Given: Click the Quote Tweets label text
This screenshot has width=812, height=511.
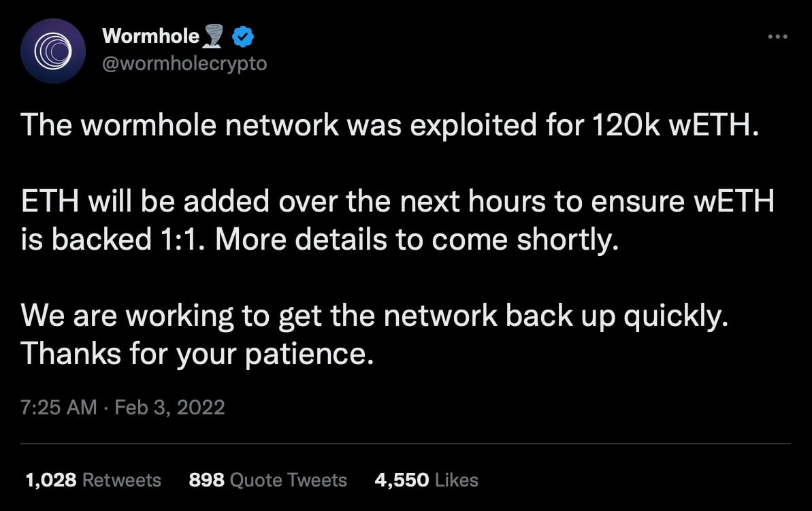Looking at the screenshot, I should 288,480.
